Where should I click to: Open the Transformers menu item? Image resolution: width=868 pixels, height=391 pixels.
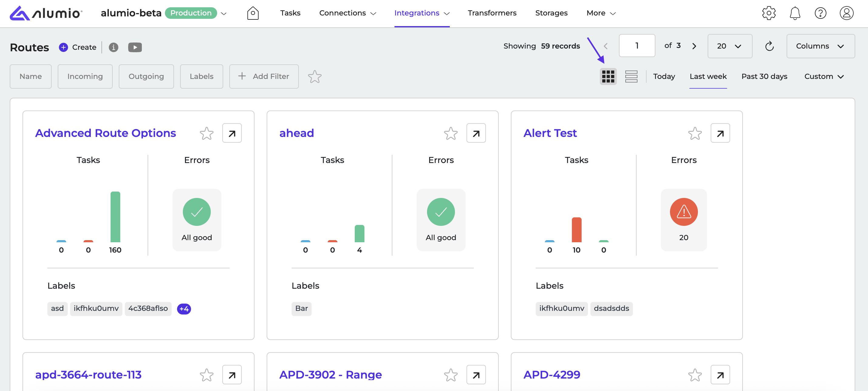click(492, 13)
